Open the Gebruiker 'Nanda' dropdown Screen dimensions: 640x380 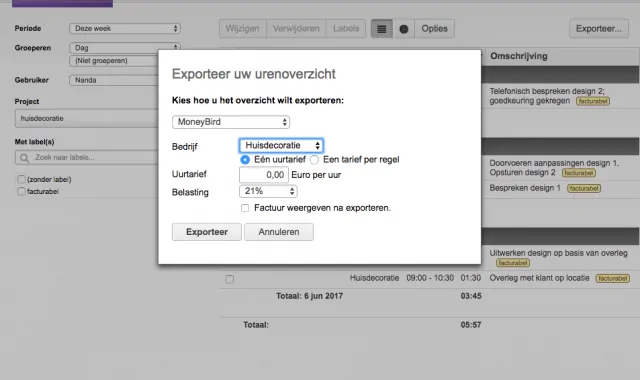(x=114, y=80)
